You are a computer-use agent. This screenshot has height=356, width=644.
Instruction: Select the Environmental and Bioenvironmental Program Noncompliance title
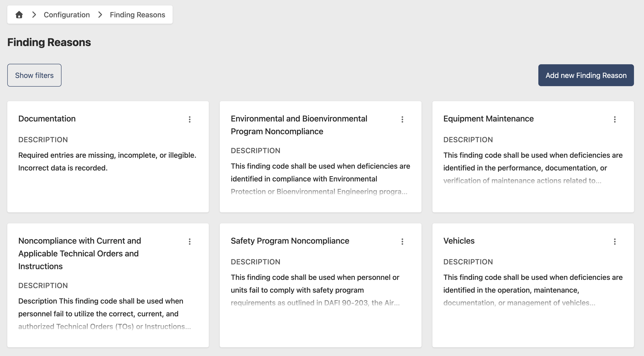[299, 125]
